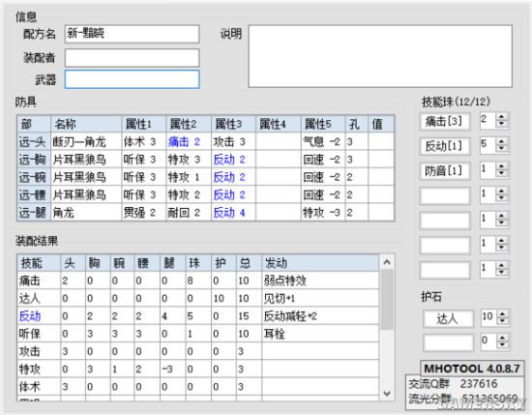Screen dimensions: 532x415
Task: Click the empty second talisman skill slot
Action: tap(448, 342)
